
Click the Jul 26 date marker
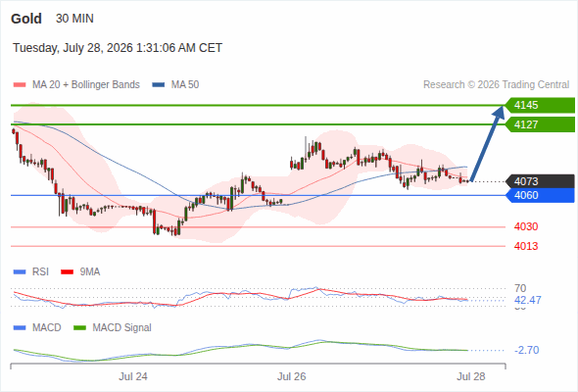coord(292,376)
